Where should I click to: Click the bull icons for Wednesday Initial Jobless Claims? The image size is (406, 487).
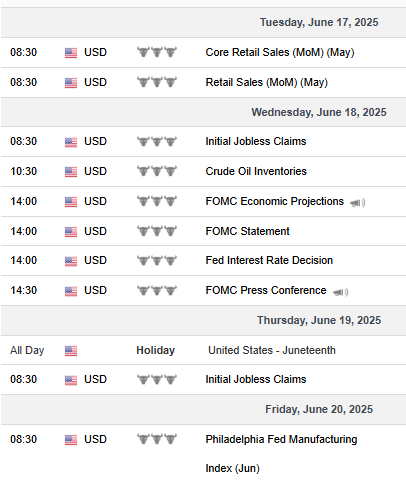157,141
